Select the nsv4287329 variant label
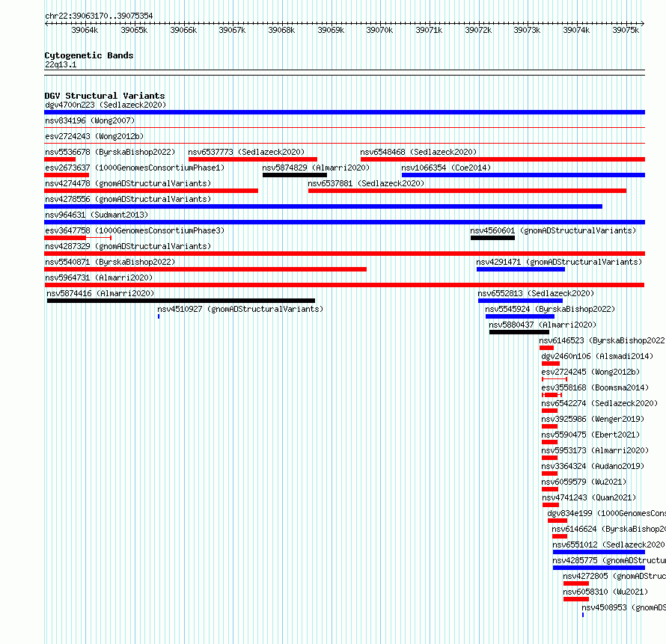 pos(128,246)
